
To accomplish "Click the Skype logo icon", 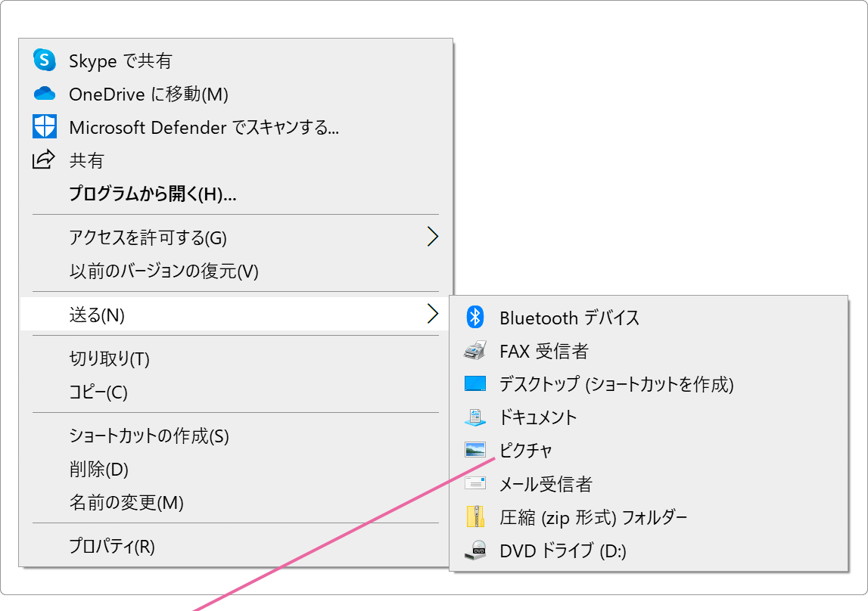I will click(x=45, y=60).
